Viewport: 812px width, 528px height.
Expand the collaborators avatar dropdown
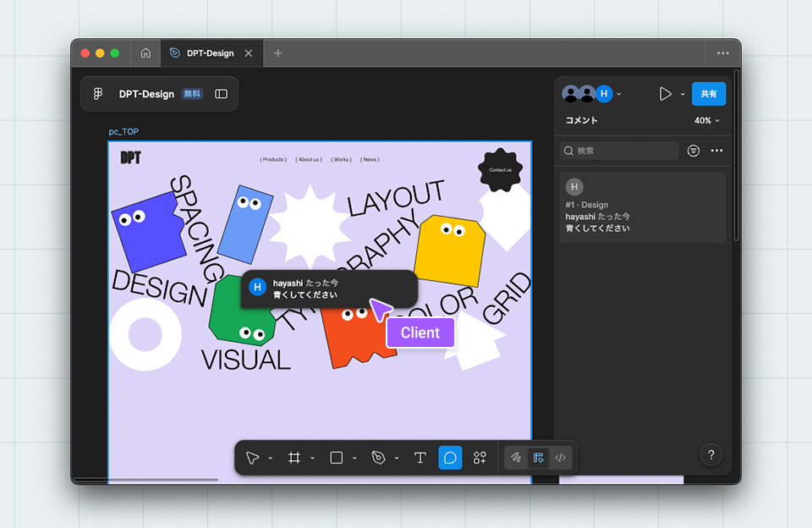(619, 94)
